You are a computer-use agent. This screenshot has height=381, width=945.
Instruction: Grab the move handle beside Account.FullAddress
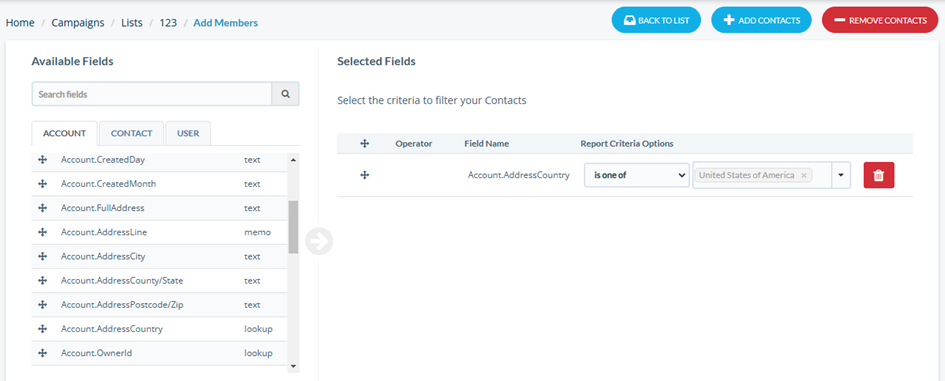point(42,208)
